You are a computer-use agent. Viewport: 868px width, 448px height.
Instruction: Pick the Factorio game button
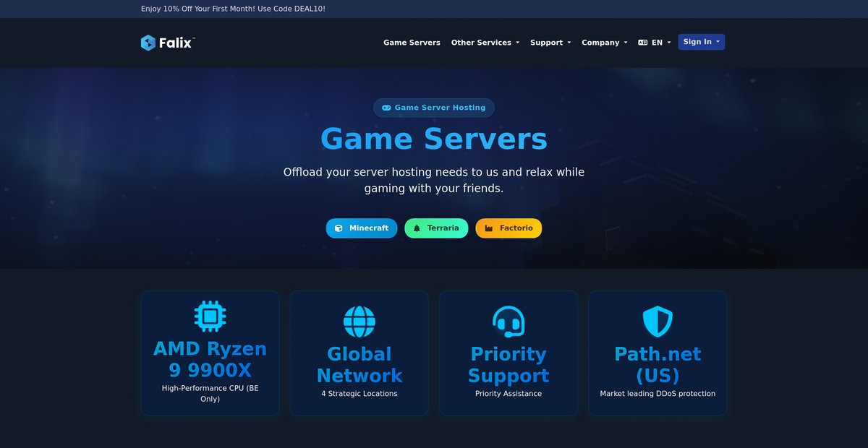click(x=509, y=228)
